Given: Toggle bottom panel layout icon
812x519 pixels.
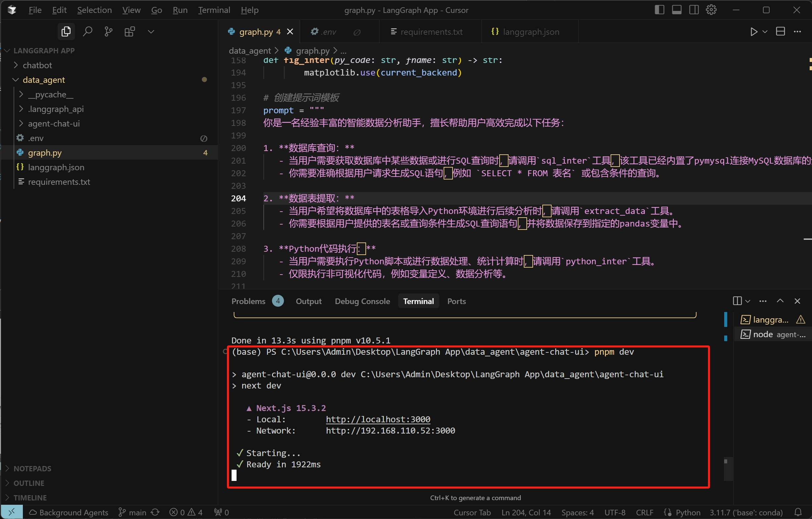Looking at the screenshot, I should point(677,10).
